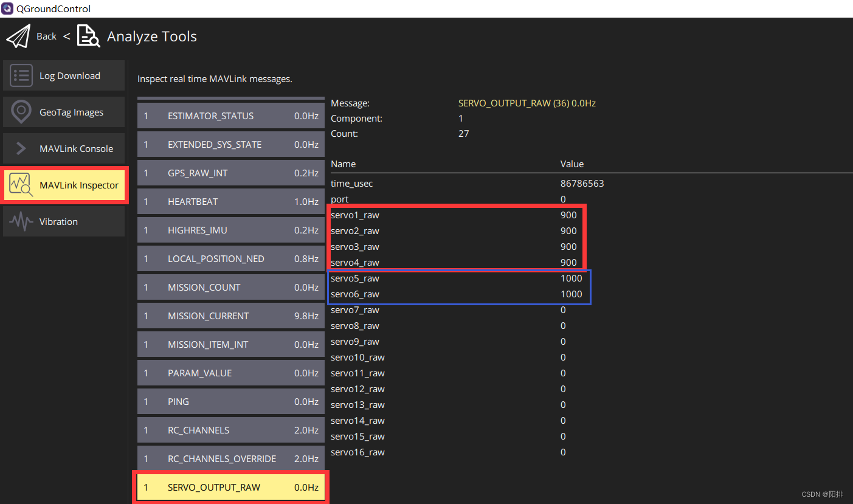This screenshot has height=504, width=853.
Task: Click the servo16_raw field name
Action: pyautogui.click(x=357, y=452)
